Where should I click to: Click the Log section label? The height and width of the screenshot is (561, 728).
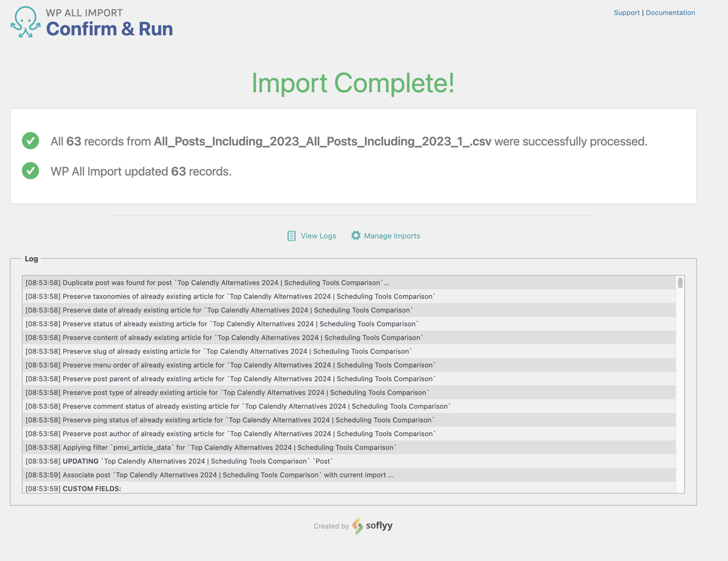point(31,258)
